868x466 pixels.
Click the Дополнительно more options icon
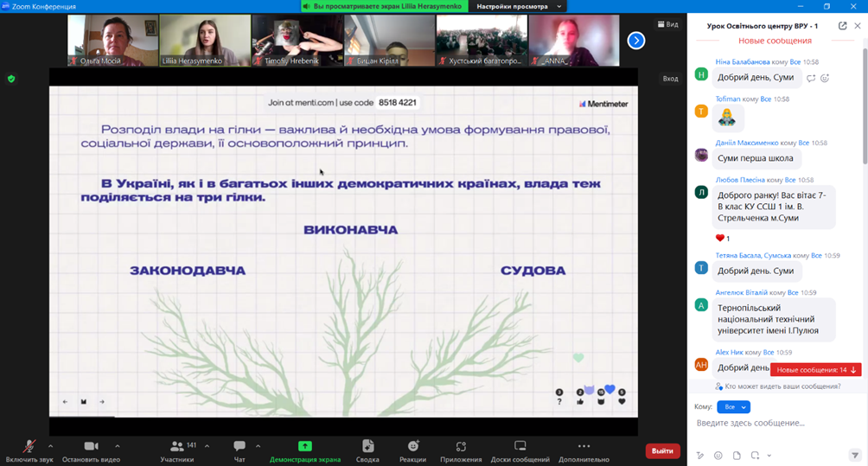tap(584, 446)
